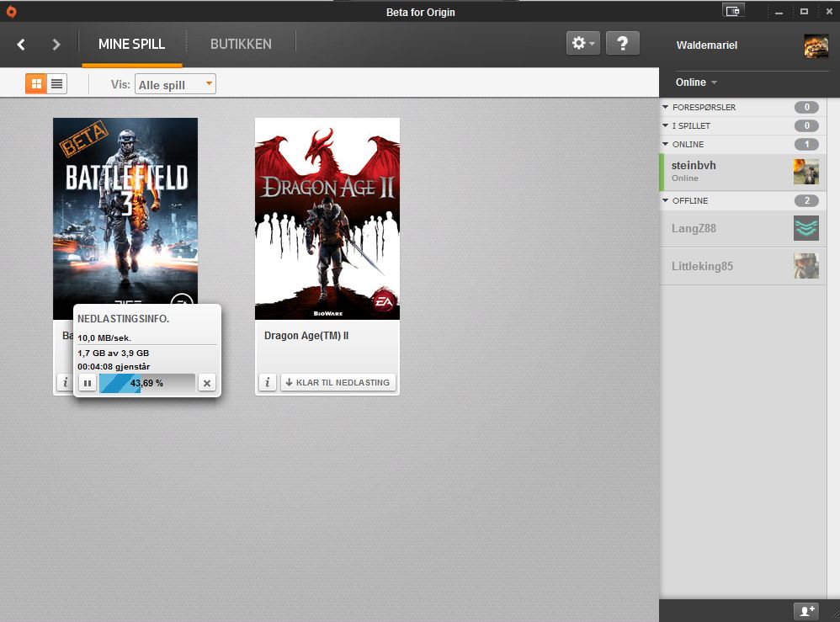Click the Dragon Age(TM) II title text
The width and height of the screenshot is (840, 622).
[x=306, y=336]
